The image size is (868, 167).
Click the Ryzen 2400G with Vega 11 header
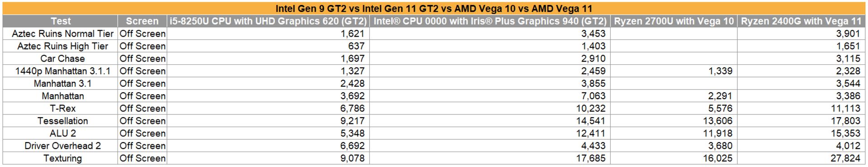tap(801, 21)
